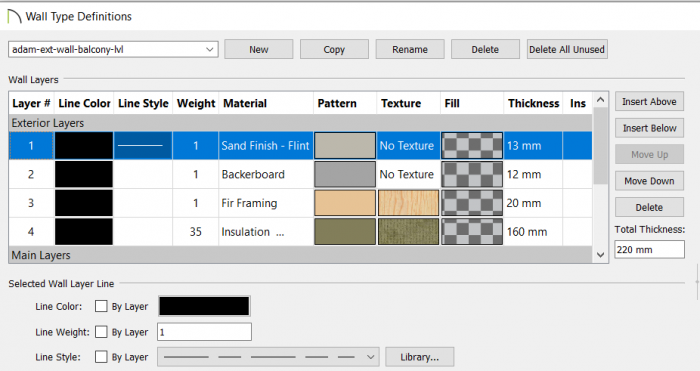Check By Layer for Line Weight
The image size is (700, 371).
pyautogui.click(x=101, y=332)
